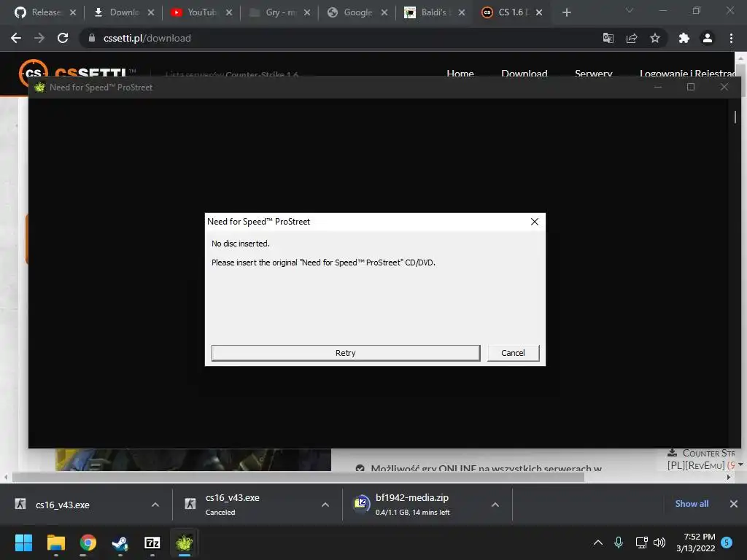
Task: Open a new Chrome tab
Action: [x=566, y=12]
